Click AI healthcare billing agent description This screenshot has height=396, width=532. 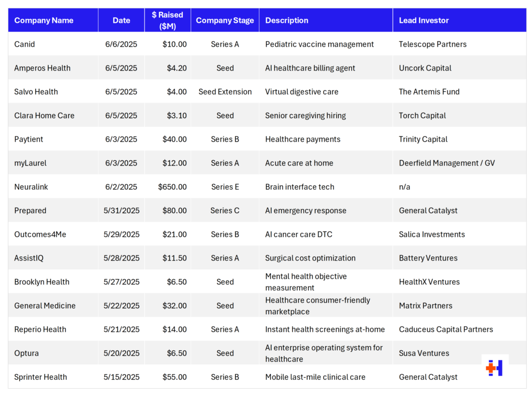[x=310, y=68]
